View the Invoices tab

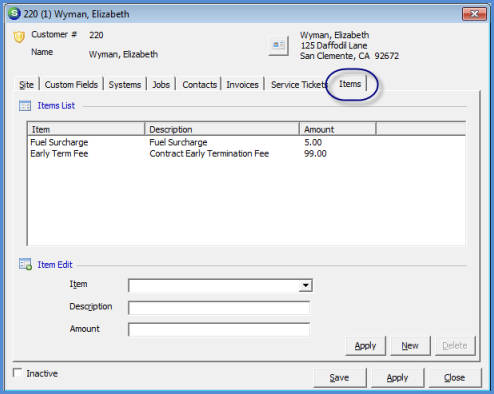click(x=242, y=85)
